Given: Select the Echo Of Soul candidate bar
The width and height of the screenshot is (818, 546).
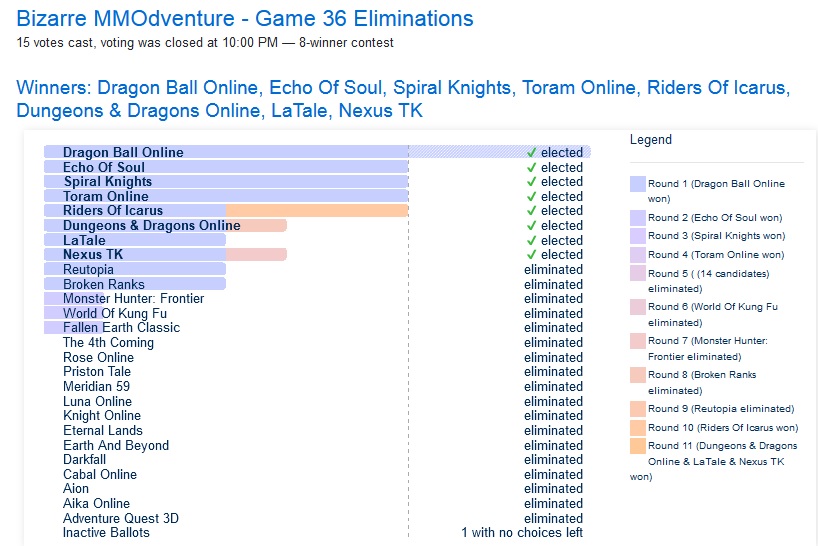Looking at the screenshot, I should point(226,167).
